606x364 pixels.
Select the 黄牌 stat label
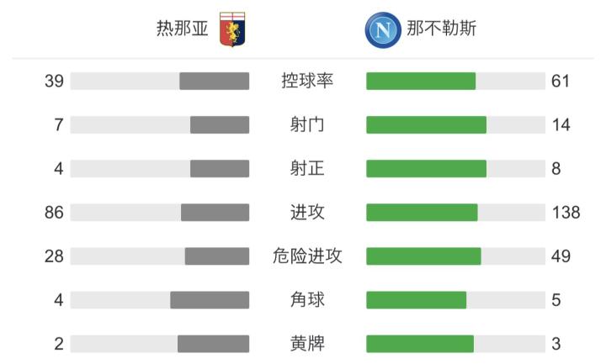307,343
